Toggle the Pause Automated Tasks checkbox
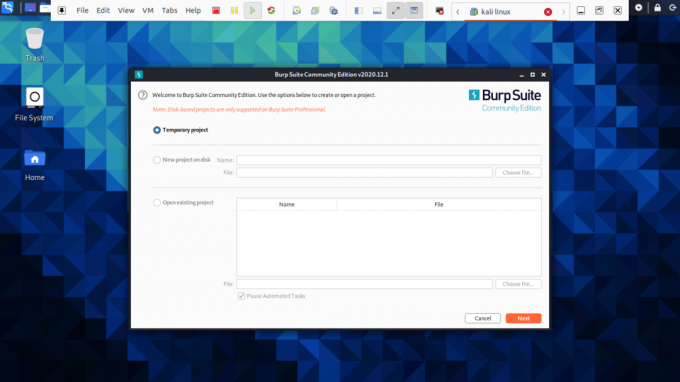The height and width of the screenshot is (382, 680). (241, 296)
